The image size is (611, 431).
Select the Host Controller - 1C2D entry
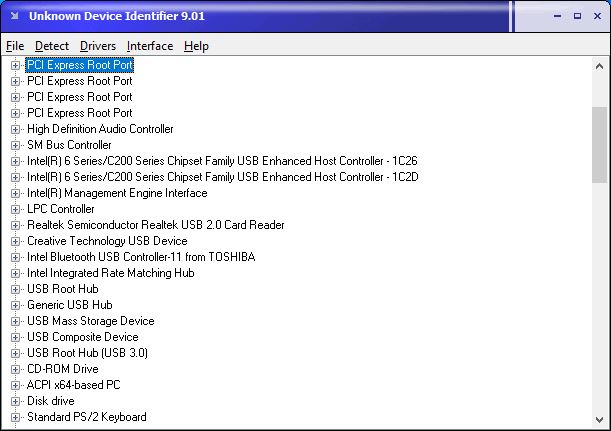(223, 177)
